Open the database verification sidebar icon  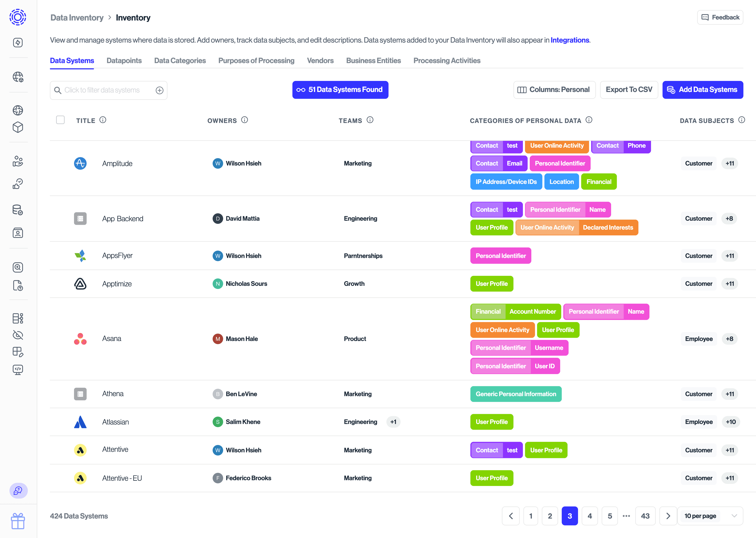(x=18, y=210)
